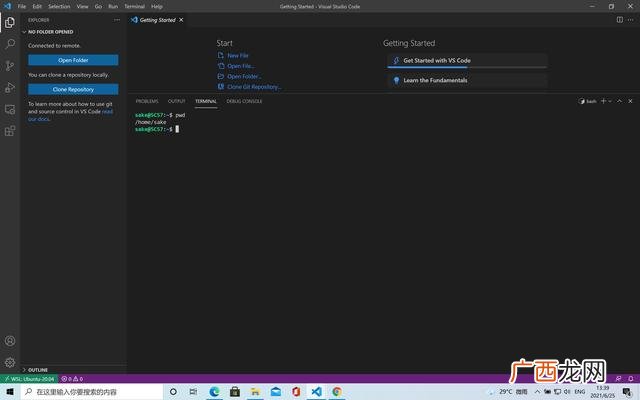This screenshot has height=400, width=640.
Task: Click the Open Folder... link under Start
Action: click(x=244, y=76)
